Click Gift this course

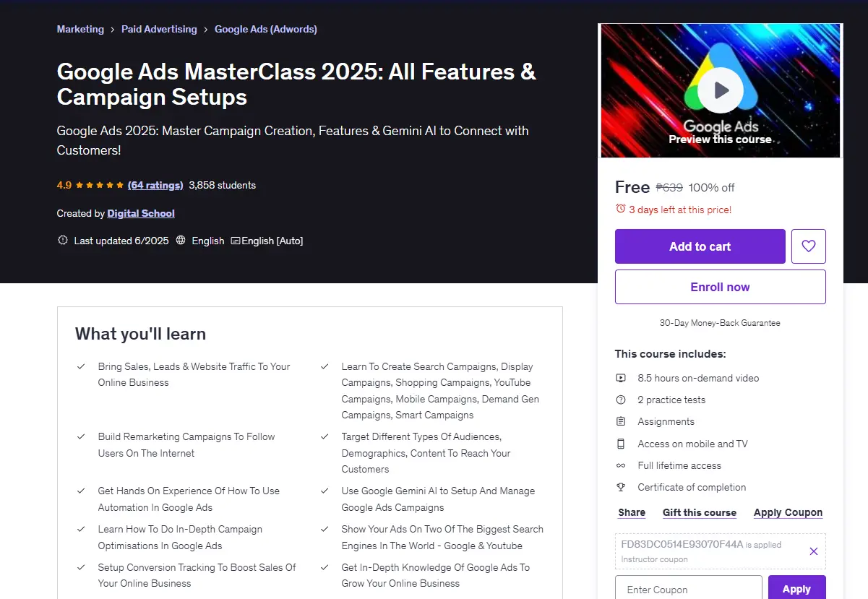[x=700, y=512]
